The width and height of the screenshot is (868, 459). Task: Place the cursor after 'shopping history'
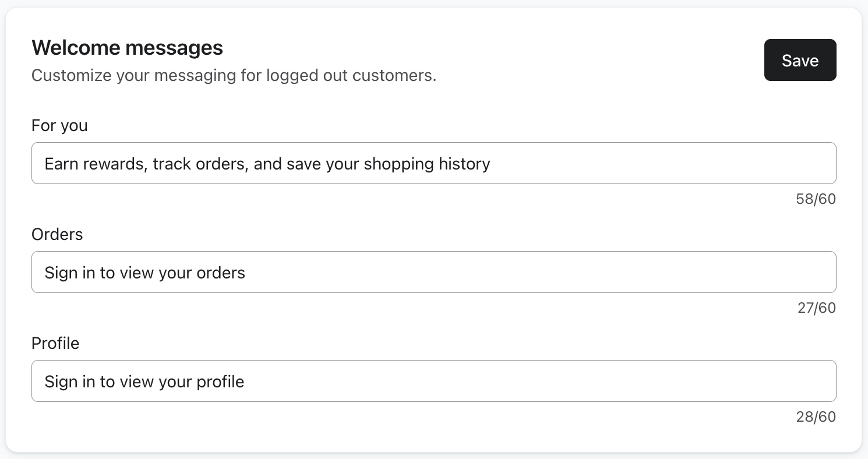(493, 164)
